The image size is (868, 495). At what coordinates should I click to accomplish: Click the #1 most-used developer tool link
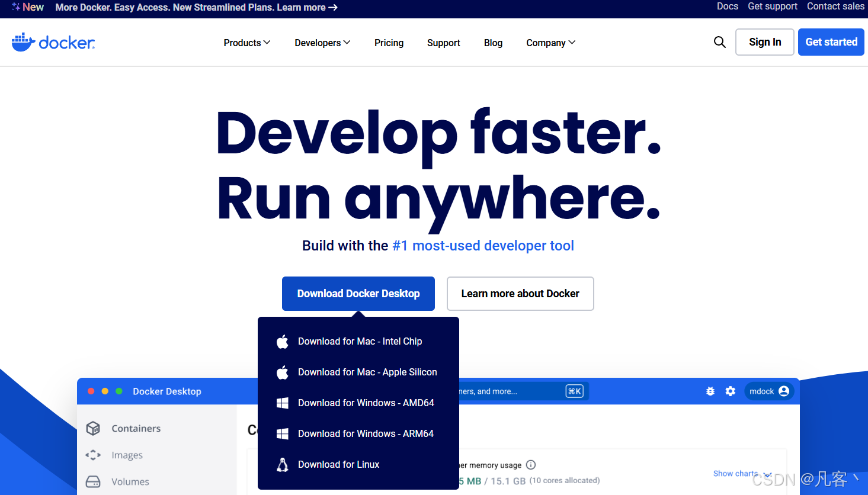(x=483, y=246)
